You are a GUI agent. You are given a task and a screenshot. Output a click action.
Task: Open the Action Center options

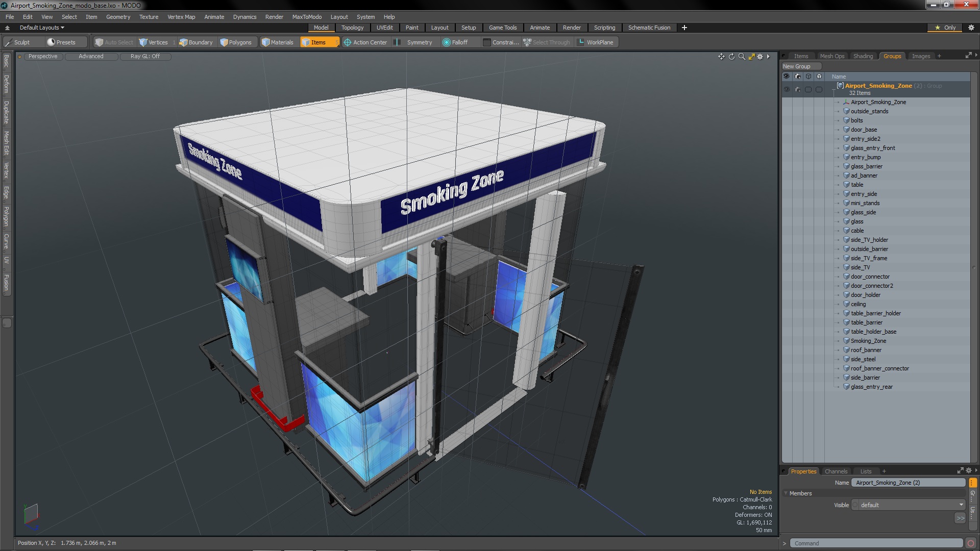(365, 42)
